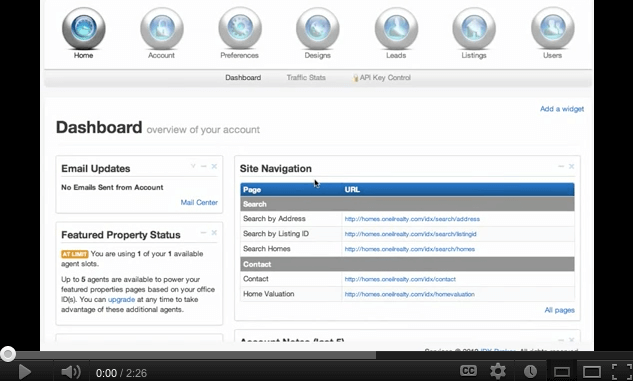Open the Contact page URL
Viewport: 633px width, 381px height.
pyautogui.click(x=400, y=279)
